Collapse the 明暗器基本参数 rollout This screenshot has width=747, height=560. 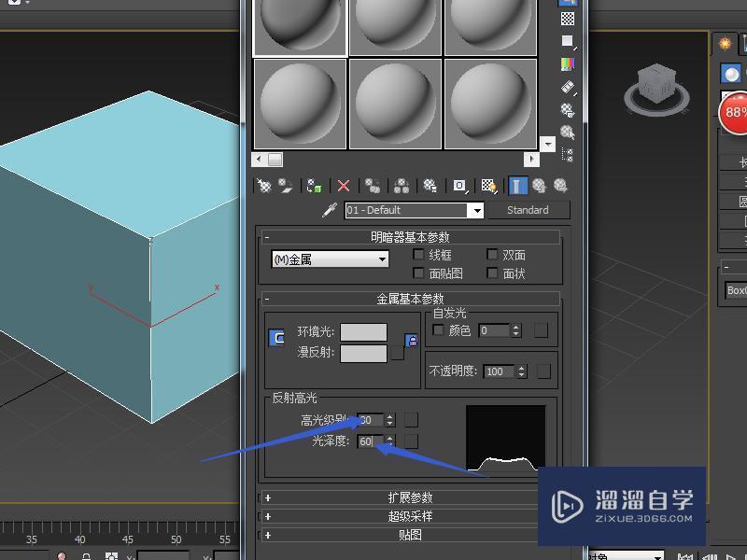(x=410, y=237)
